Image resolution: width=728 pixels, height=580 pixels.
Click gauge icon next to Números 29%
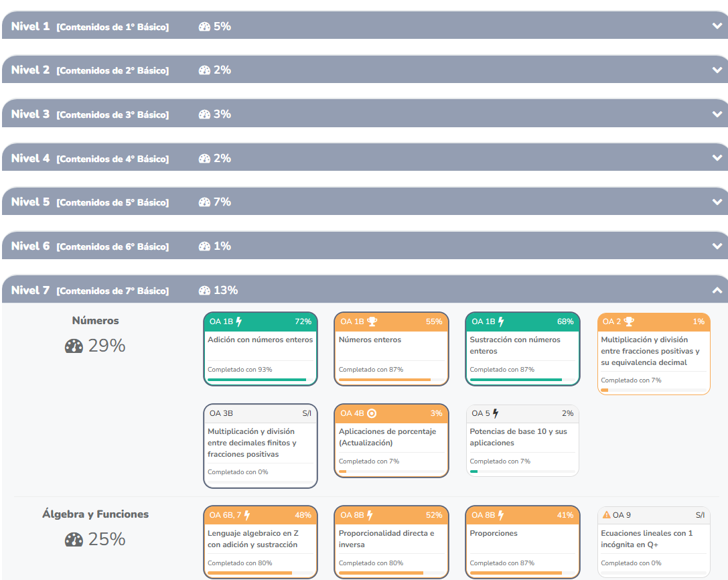click(74, 346)
